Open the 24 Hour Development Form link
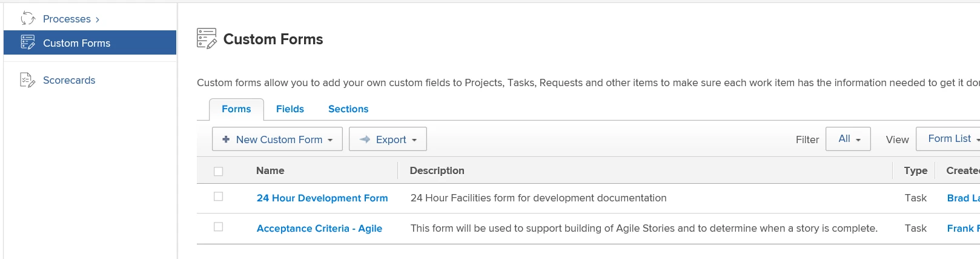This screenshot has height=259, width=980. point(322,198)
